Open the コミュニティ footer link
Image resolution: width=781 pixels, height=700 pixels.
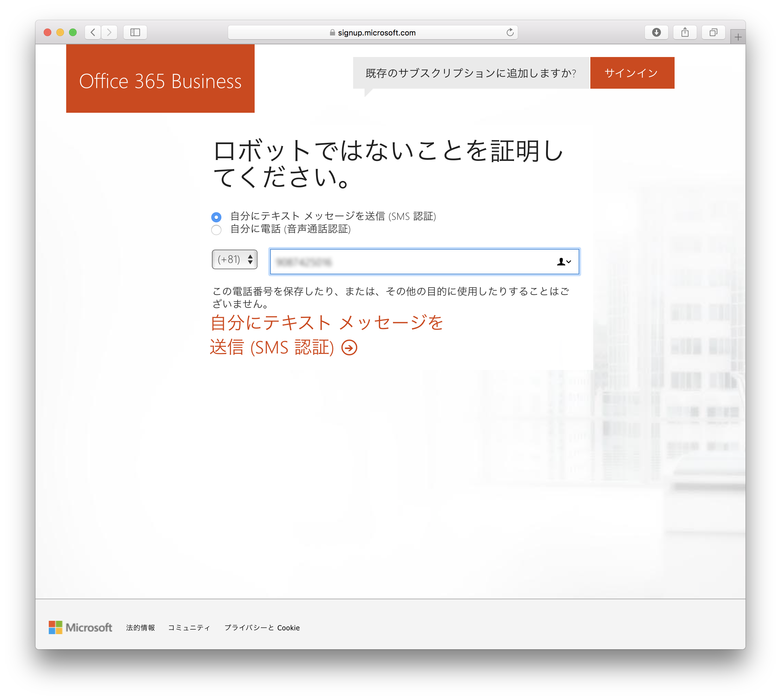pos(189,627)
